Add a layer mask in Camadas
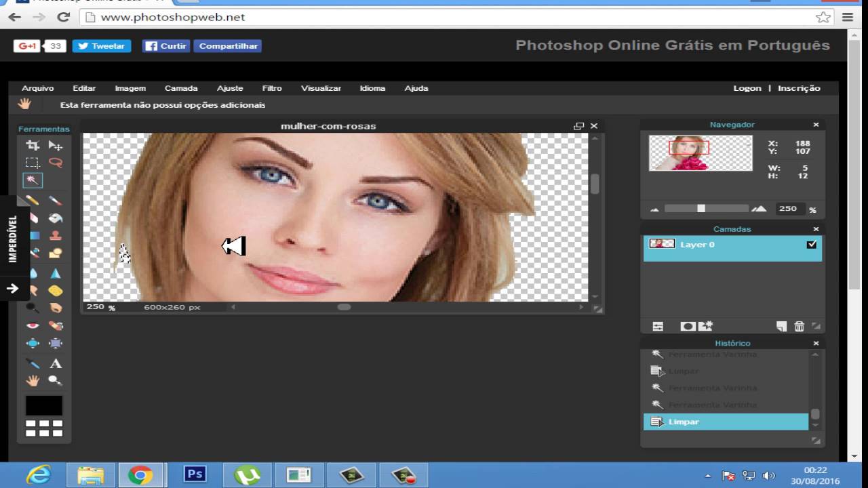This screenshot has height=488, width=868. 688,327
